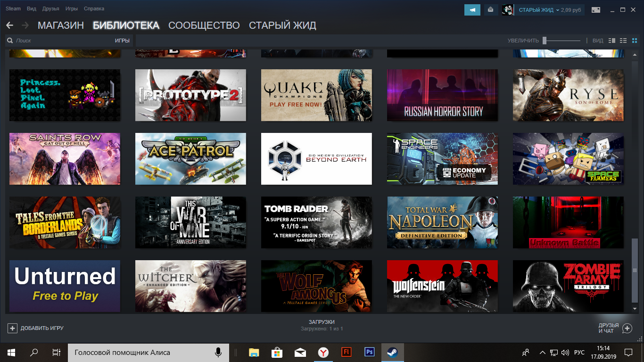Go back using the left arrow
Screen dimensions: 644x362
tap(9, 25)
